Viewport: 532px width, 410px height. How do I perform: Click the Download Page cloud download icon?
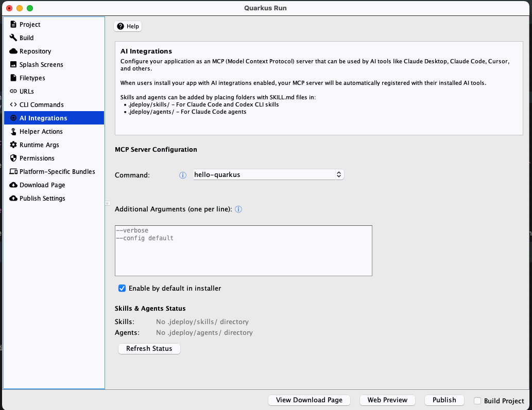pyautogui.click(x=13, y=185)
